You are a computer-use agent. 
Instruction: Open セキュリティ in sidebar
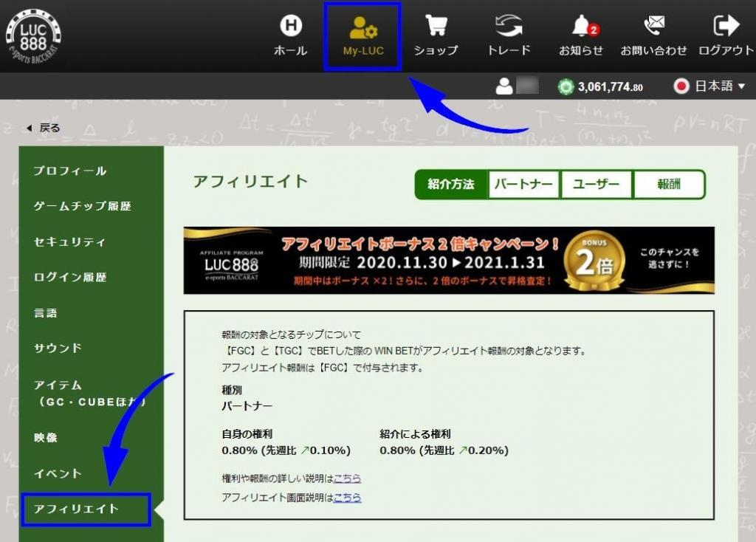point(69,241)
